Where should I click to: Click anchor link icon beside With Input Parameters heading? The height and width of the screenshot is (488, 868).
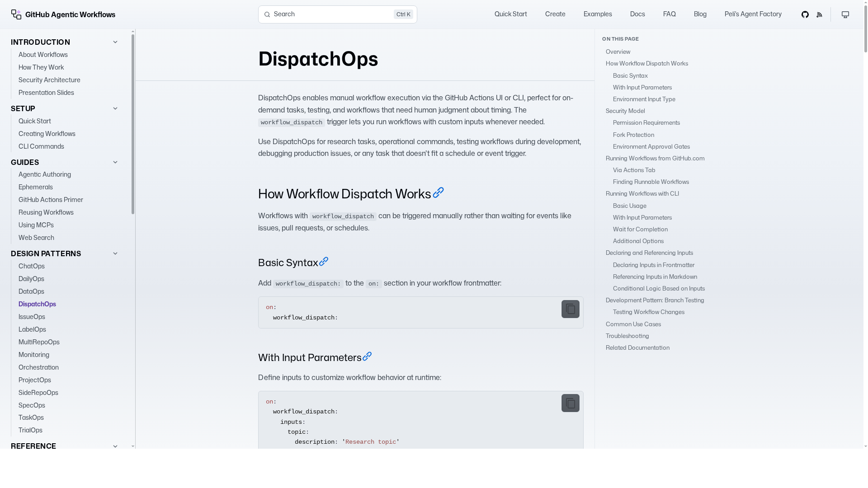pos(367,357)
